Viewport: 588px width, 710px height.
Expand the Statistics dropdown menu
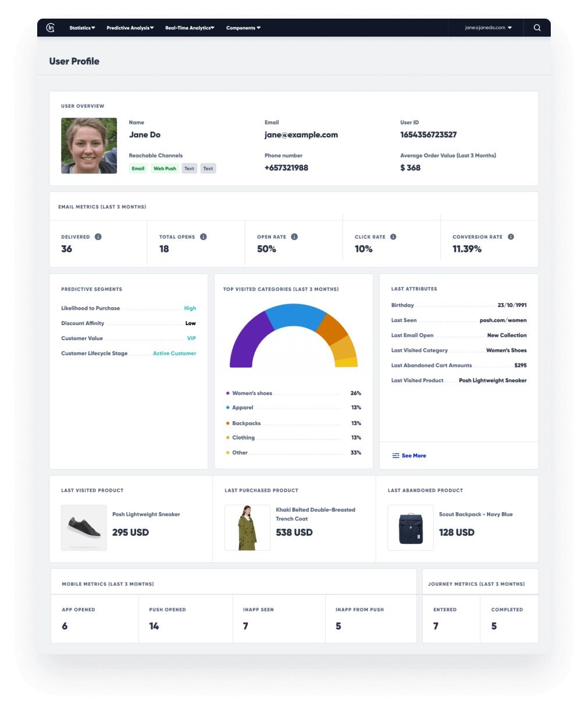(82, 28)
